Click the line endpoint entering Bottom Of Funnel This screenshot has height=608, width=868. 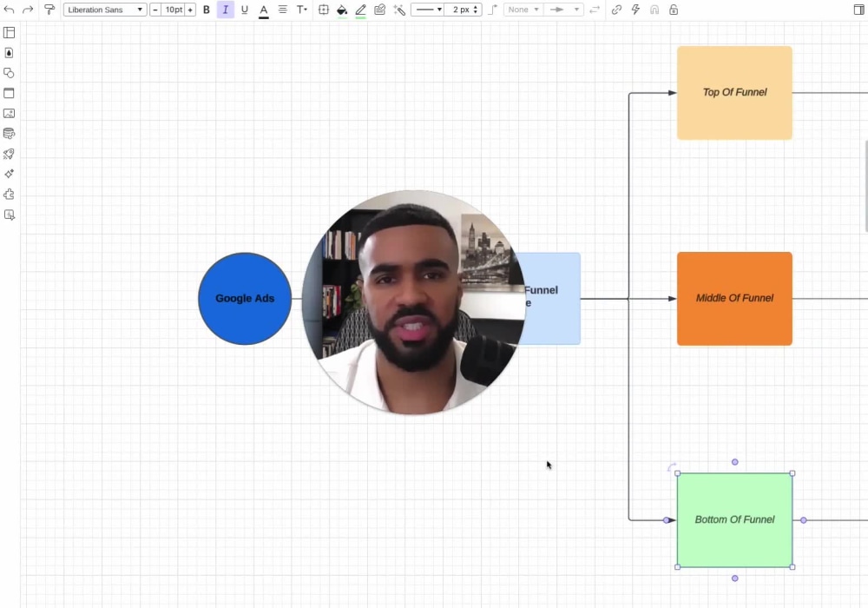(x=666, y=520)
